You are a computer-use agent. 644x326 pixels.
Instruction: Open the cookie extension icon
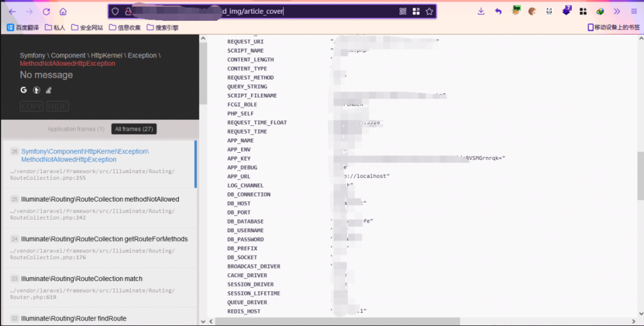point(532,11)
